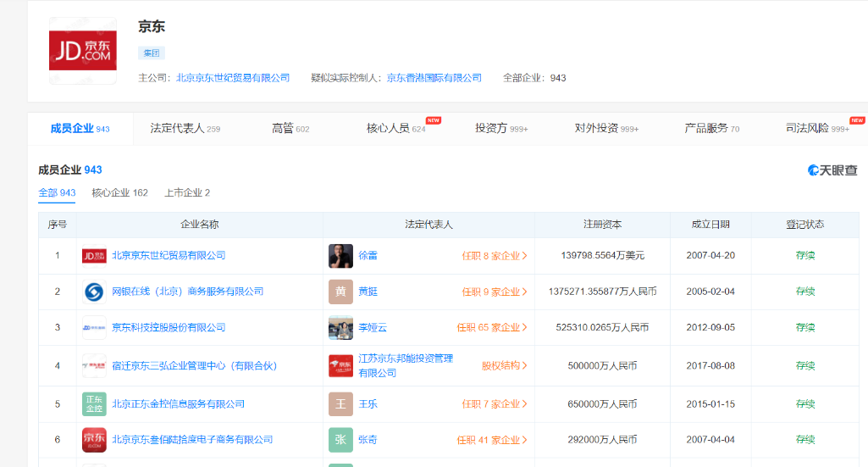Open 江苏京东邦能投资管理有限公司 link
Screen dimensions: 868x467
point(406,365)
